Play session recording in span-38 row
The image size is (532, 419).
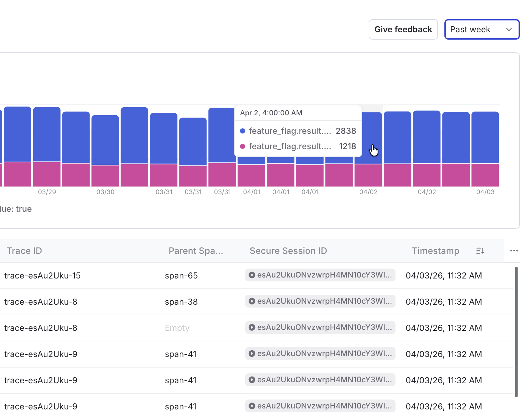click(252, 301)
